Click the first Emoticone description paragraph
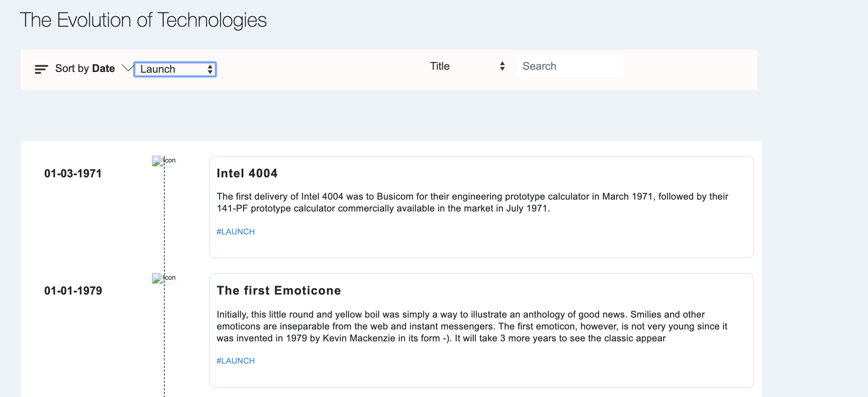The width and height of the screenshot is (868, 397). click(472, 327)
